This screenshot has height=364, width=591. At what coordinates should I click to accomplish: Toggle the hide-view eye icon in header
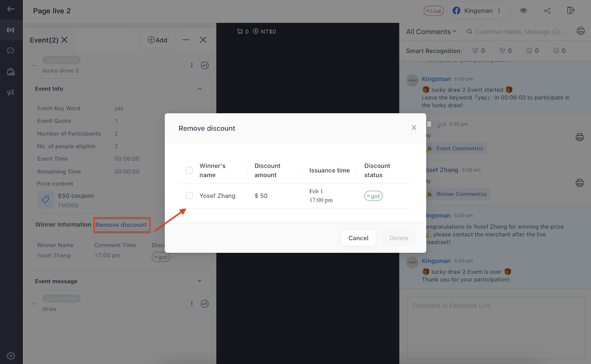(x=523, y=11)
